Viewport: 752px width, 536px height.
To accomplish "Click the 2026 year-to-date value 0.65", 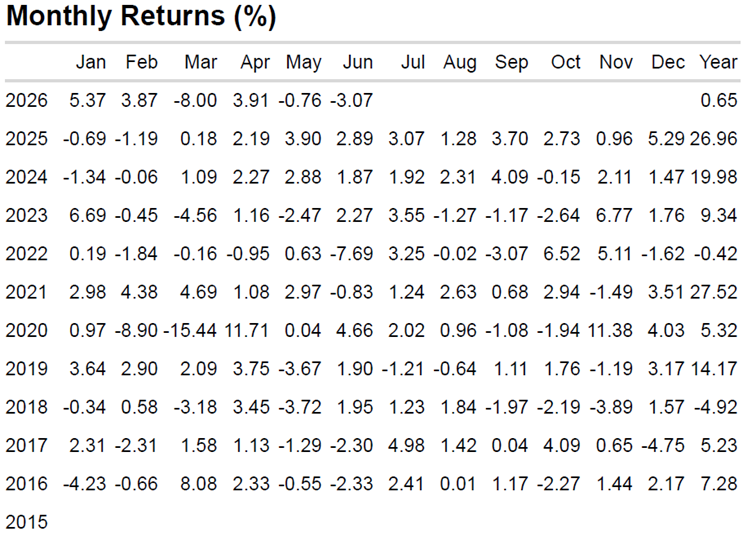I will 718,101.
